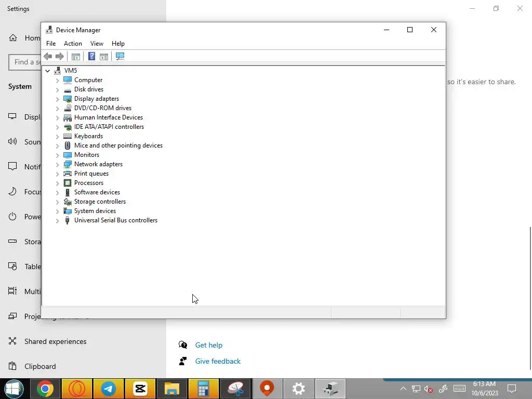This screenshot has width=532, height=399.
Task: Select the Storage controllers tree item
Action: [x=100, y=202]
